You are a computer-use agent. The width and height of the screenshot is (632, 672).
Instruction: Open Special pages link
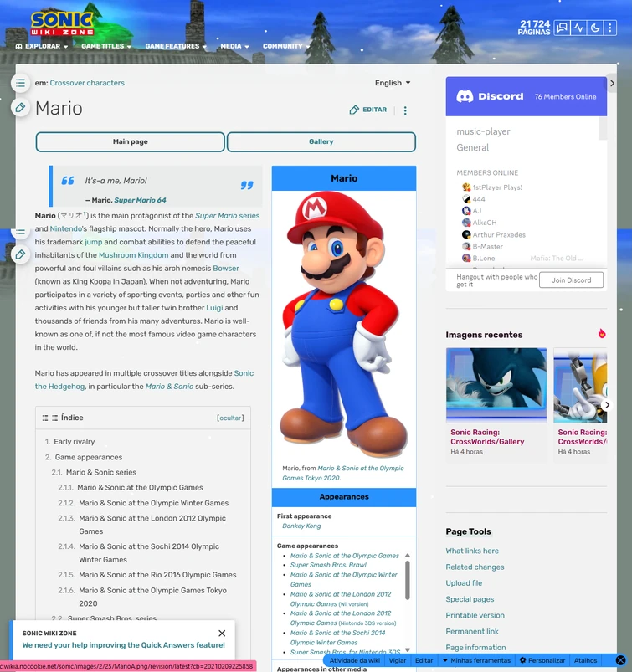(470, 599)
